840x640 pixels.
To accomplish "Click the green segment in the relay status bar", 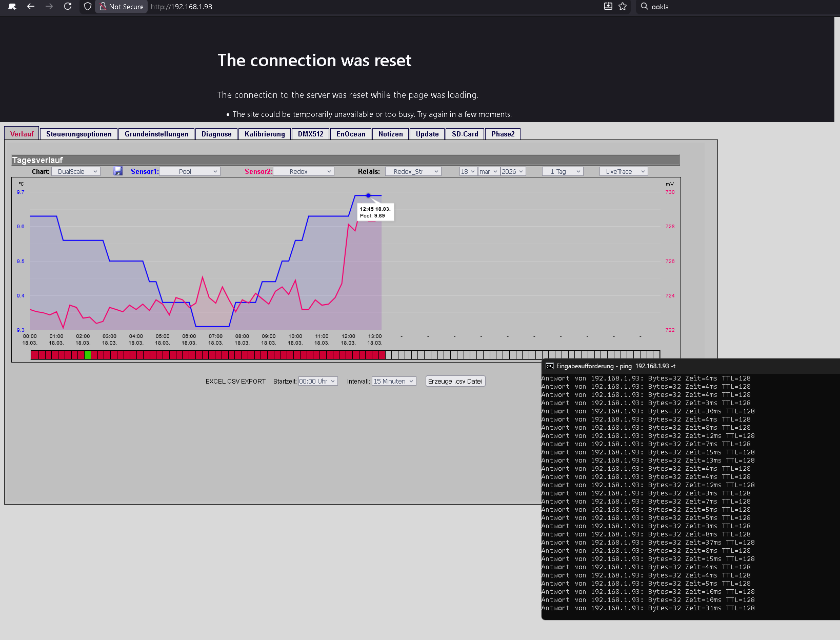I will click(88, 354).
